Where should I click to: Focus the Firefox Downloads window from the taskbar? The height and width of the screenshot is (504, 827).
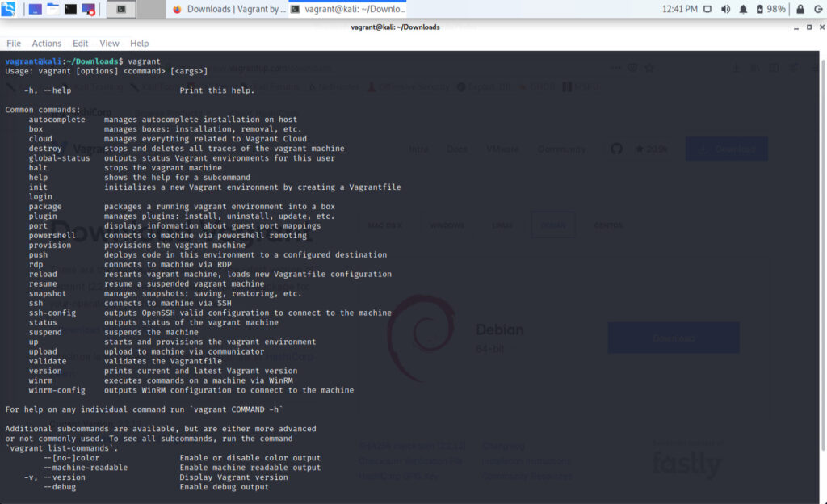(234, 9)
